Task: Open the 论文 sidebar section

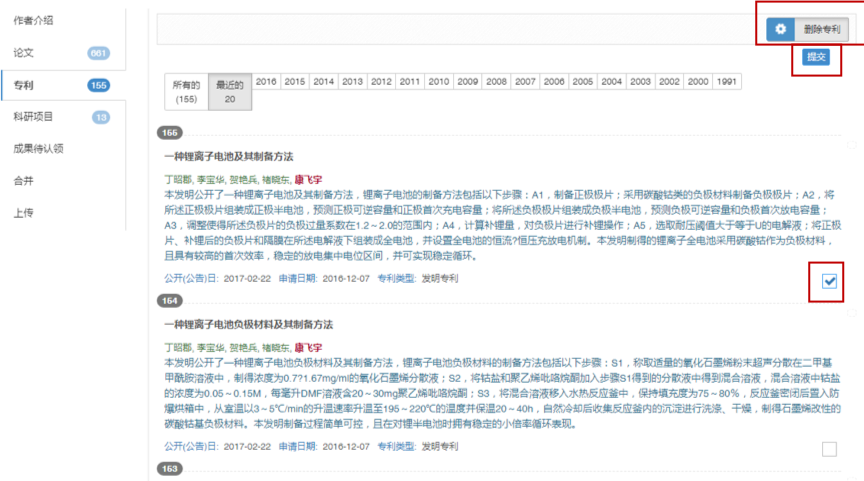Action: click(23, 52)
